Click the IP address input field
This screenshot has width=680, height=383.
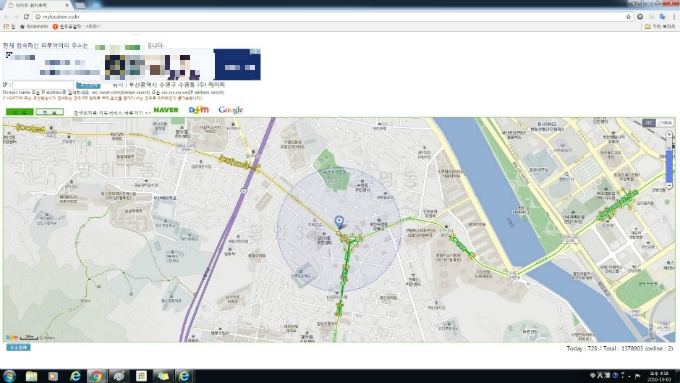coord(43,85)
